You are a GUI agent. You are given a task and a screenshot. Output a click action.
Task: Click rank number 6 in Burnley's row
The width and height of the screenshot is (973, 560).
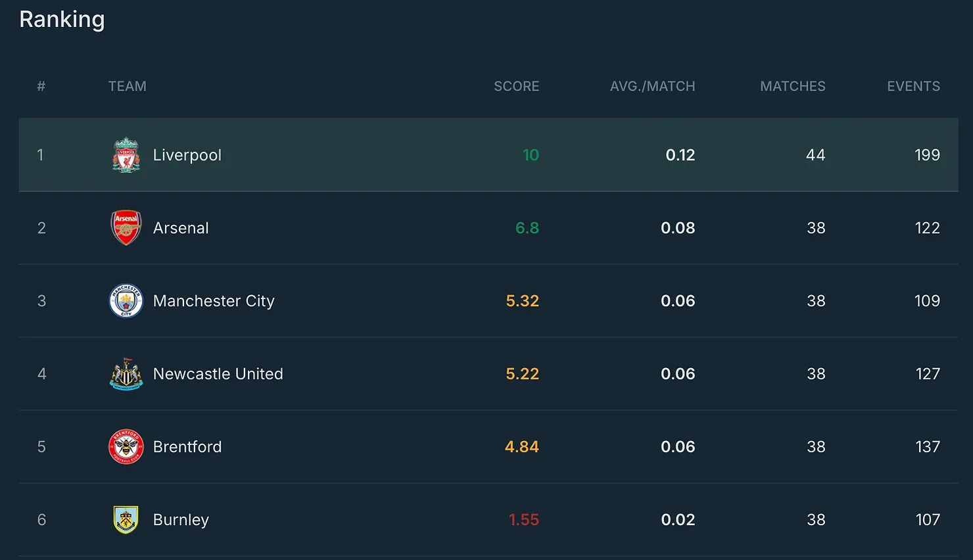pyautogui.click(x=41, y=520)
